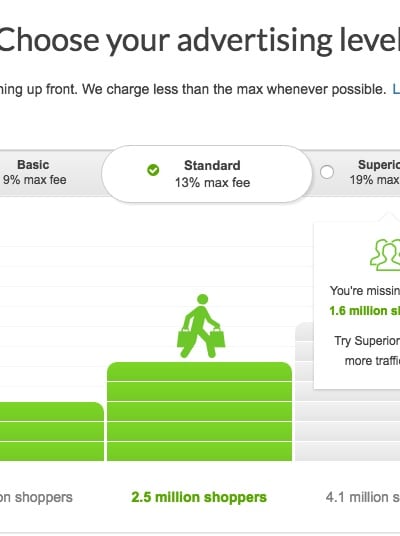Viewport: 400px width, 536px height.
Task: Click the tall green Standard shoppers bar
Action: (x=199, y=412)
